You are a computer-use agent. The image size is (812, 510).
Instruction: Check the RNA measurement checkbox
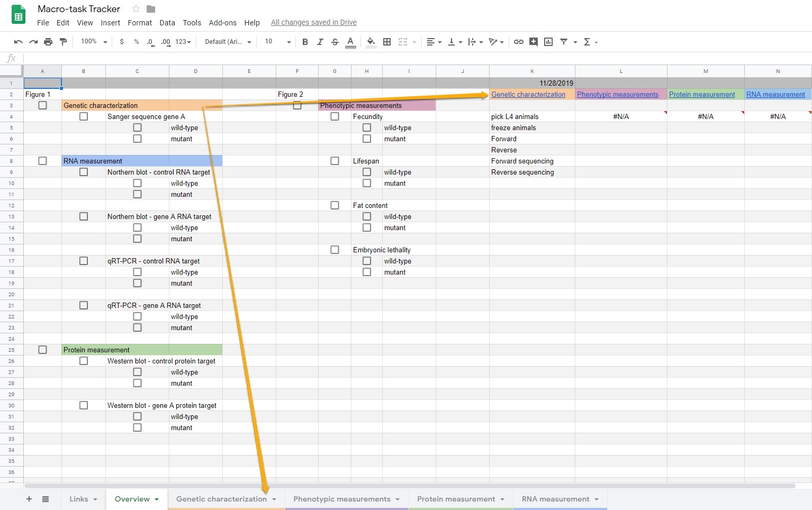[x=43, y=161]
